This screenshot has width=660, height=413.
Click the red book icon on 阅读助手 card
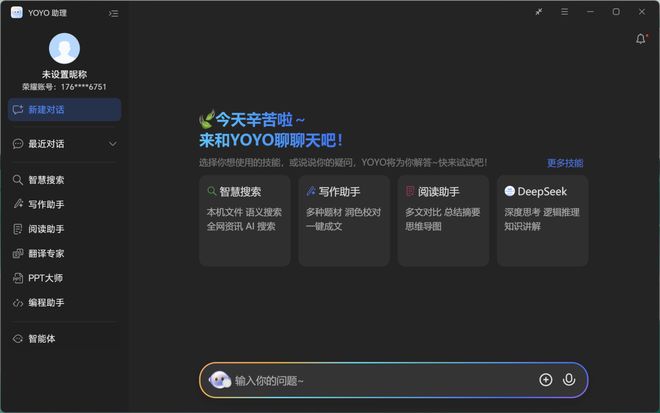tap(410, 191)
